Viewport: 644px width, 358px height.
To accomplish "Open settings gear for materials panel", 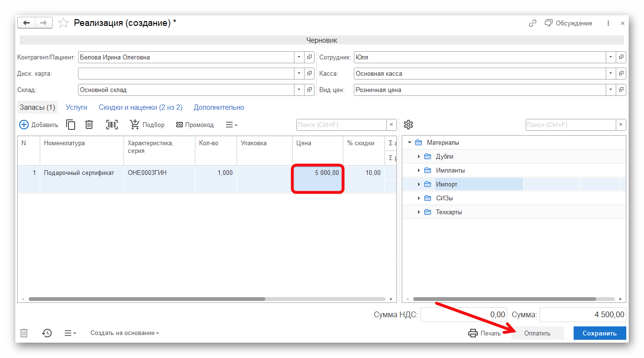I will 408,125.
